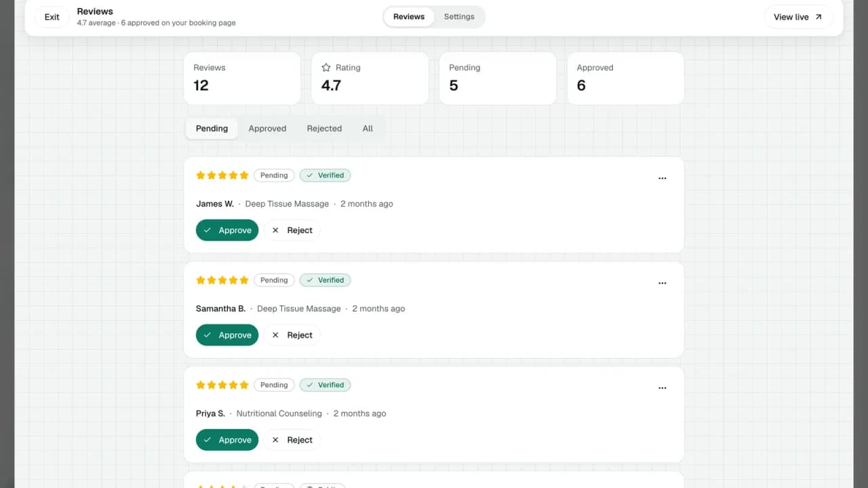868x488 pixels.
Task: Click the Pending badge on Samantha B. review
Action: pyautogui.click(x=274, y=280)
